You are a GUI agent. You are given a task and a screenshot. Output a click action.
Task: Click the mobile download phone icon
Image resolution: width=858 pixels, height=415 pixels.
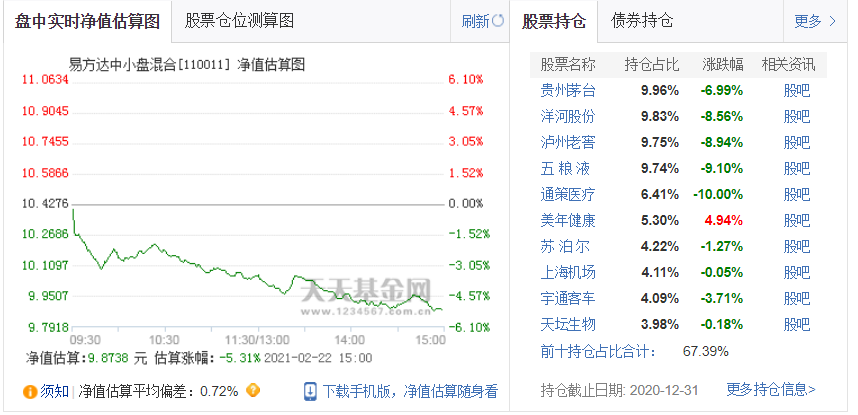(310, 391)
